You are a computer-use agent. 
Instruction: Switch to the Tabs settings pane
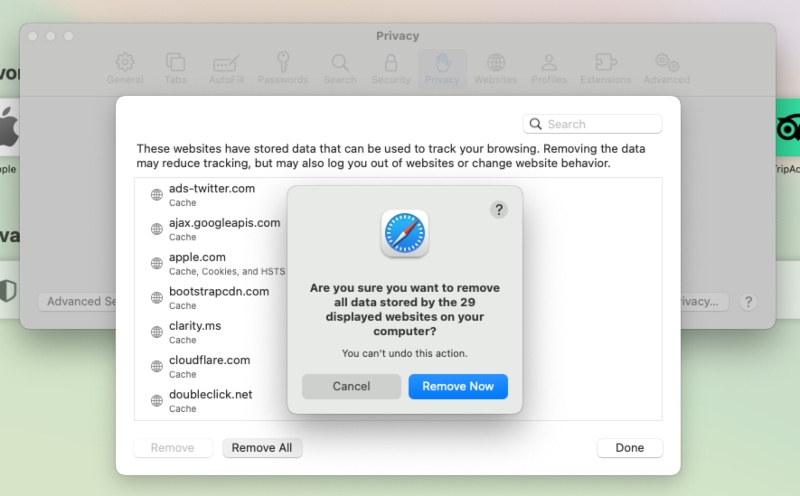point(175,69)
